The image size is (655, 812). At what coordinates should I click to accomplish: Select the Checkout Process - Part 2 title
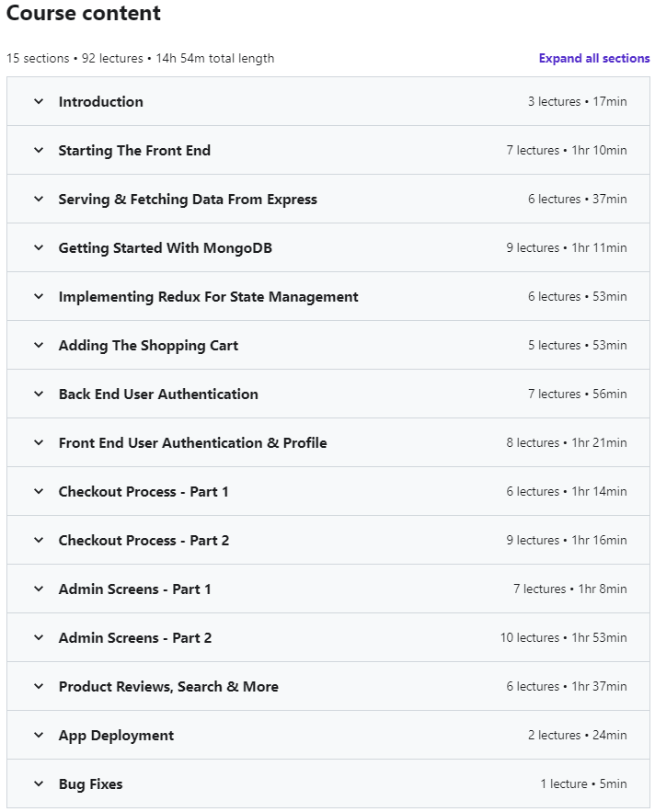tap(144, 540)
